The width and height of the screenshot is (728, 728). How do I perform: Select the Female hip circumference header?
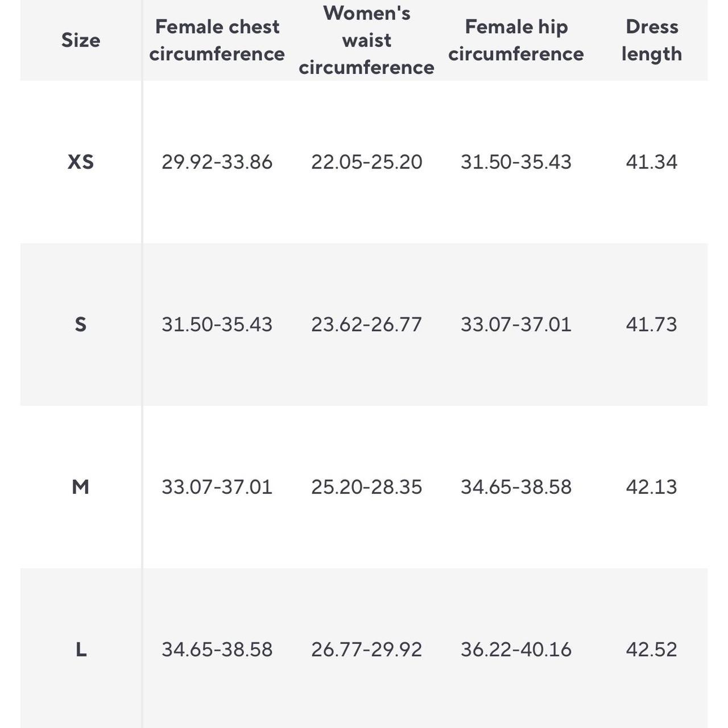pos(516,40)
